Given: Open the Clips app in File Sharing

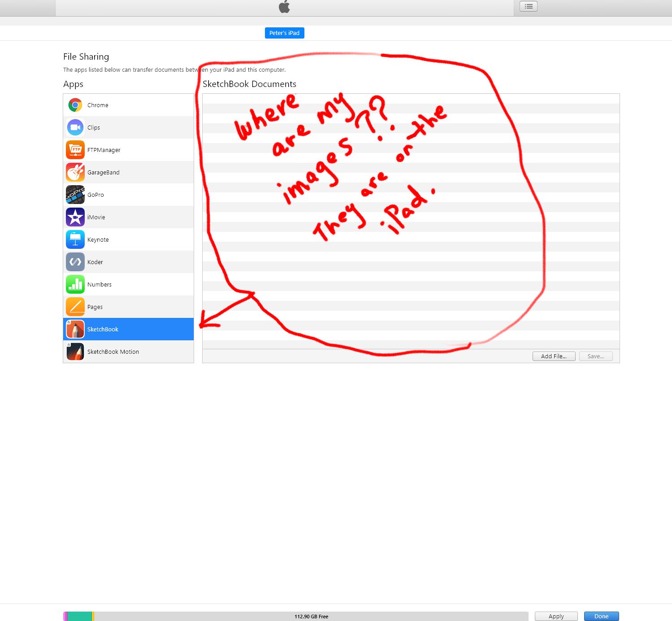Looking at the screenshot, I should 75,127.
